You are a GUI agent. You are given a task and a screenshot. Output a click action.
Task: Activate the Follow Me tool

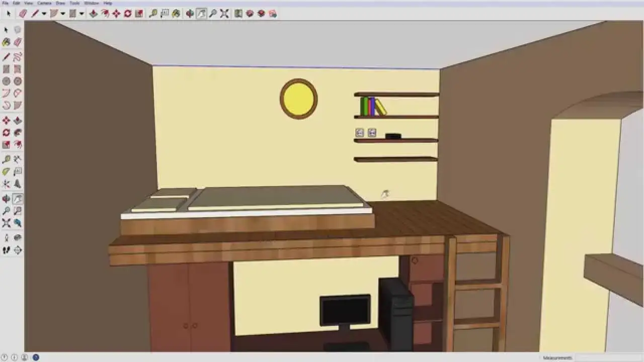click(18, 133)
